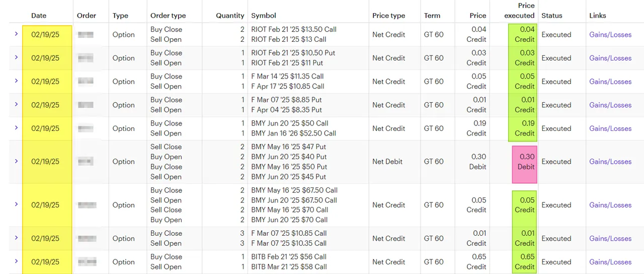Expand the RIOT $13.50 Call order row
This screenshot has height=274, width=644.
[x=16, y=34]
